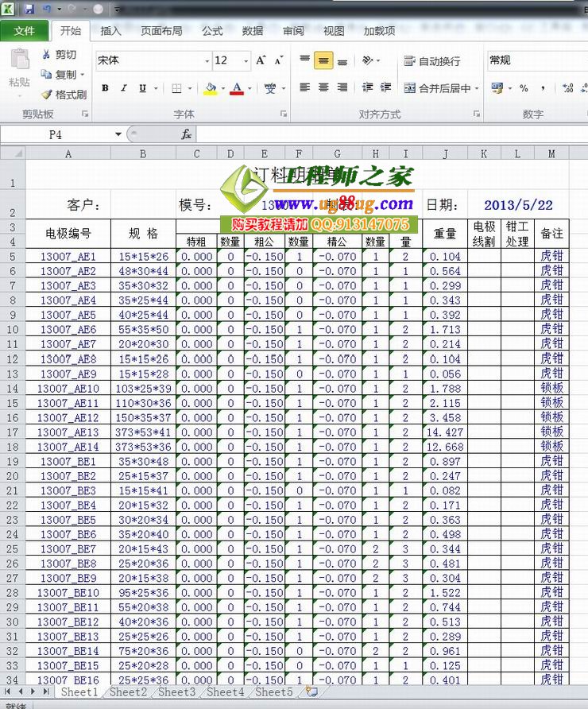Open the 文件 (File) menu button
Viewport: 588px width, 709px height.
click(25, 31)
